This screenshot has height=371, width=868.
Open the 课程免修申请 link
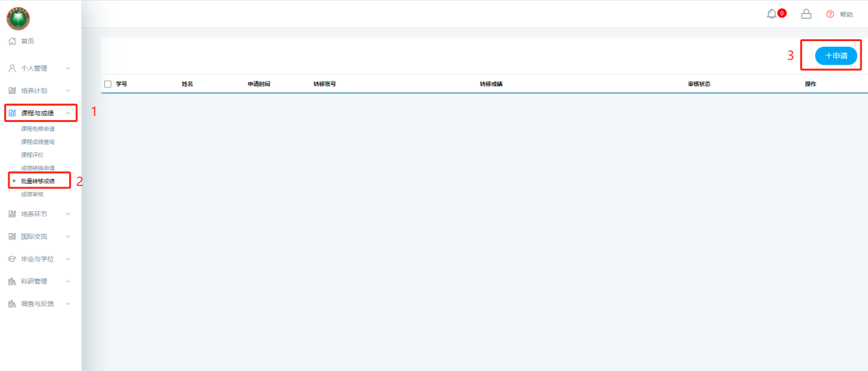[38, 129]
